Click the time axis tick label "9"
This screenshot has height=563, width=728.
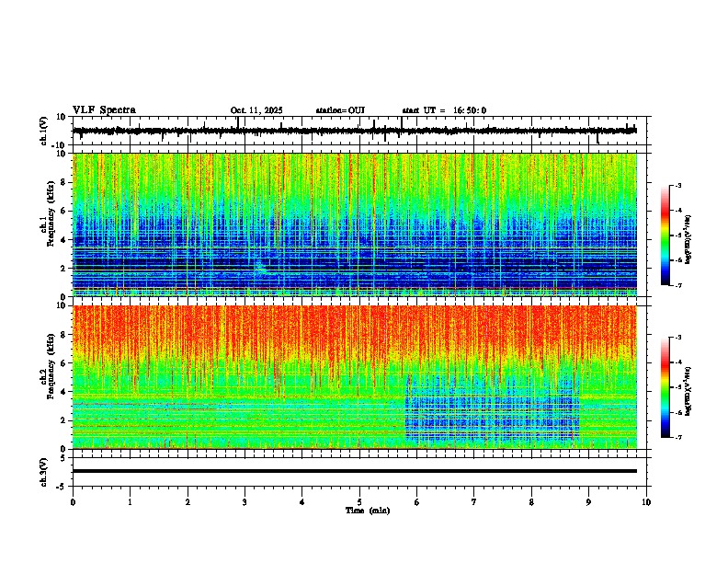[x=588, y=502]
